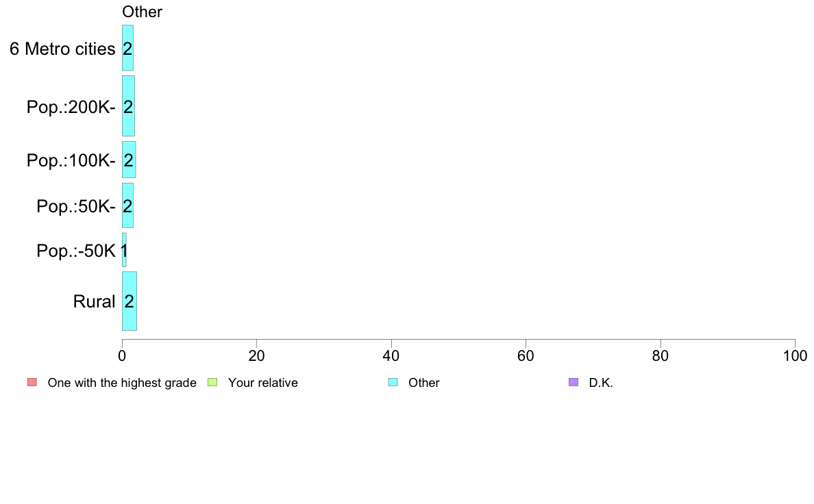Select the '6 Metro cities' bar
Viewport: 814px width, 504px height.
(x=127, y=48)
